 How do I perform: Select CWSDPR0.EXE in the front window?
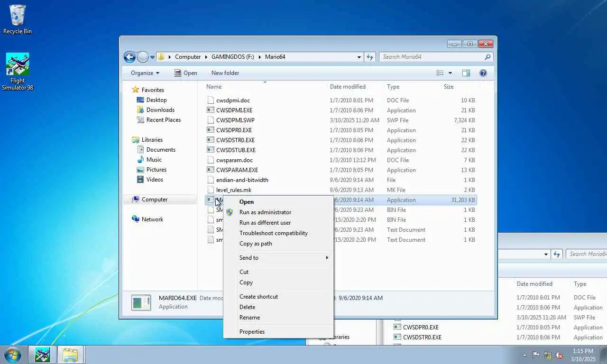(234, 130)
